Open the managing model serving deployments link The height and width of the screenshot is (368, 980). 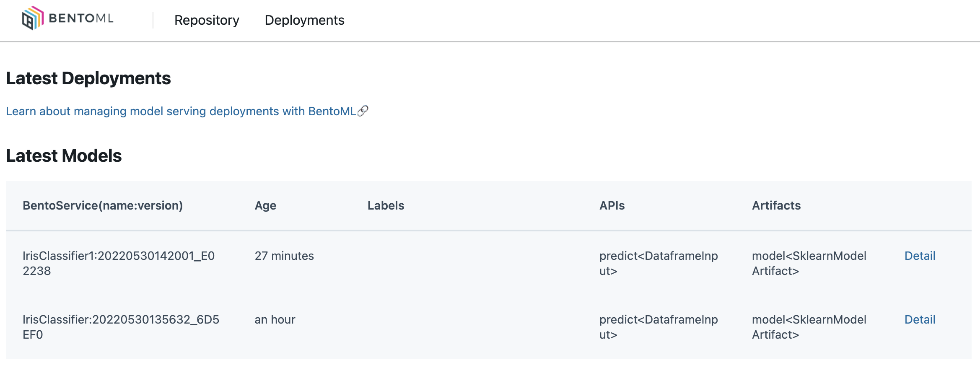point(181,111)
